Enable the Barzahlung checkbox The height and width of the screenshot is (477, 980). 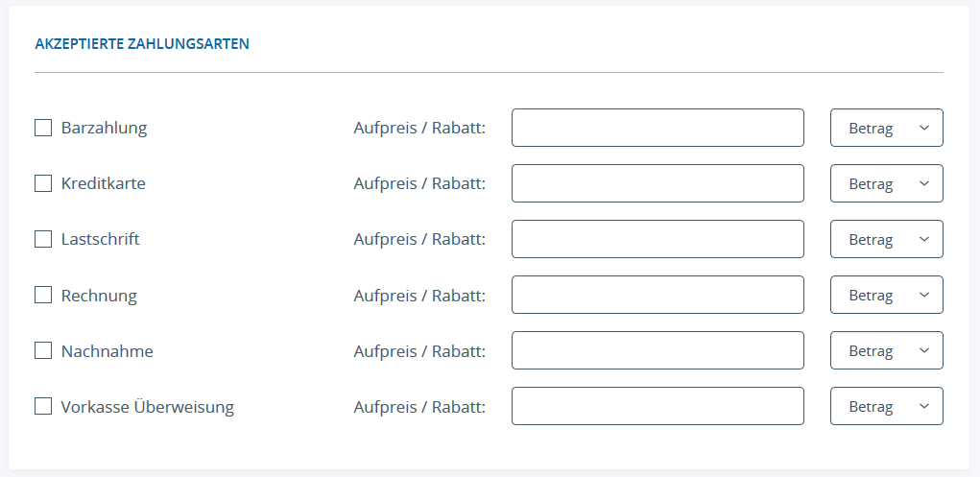pos(43,128)
